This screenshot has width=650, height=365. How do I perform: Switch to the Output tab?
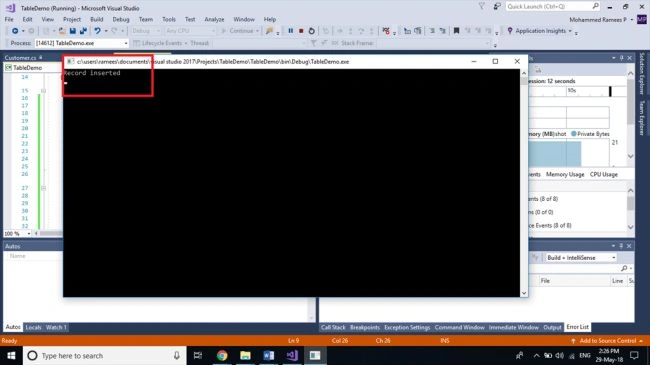[x=552, y=327]
